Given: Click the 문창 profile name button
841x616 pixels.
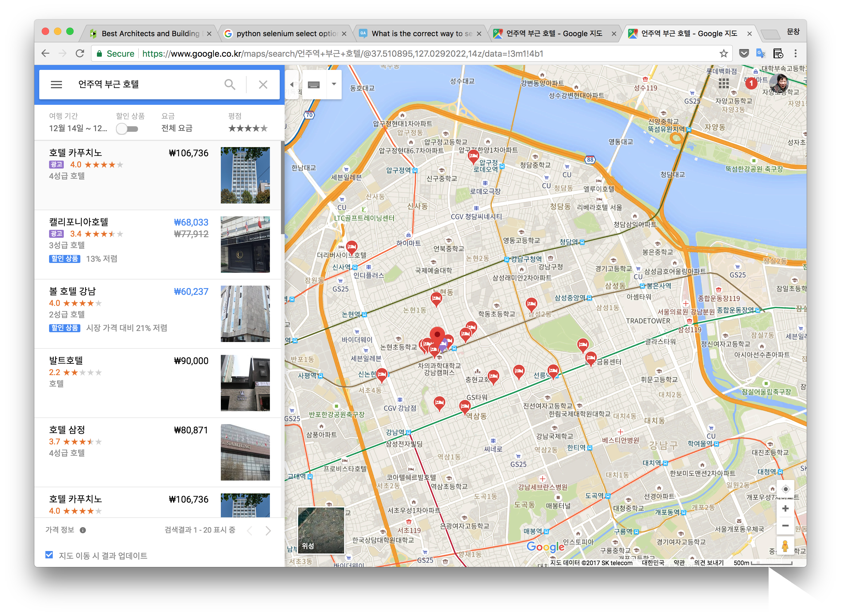Looking at the screenshot, I should click(x=793, y=32).
